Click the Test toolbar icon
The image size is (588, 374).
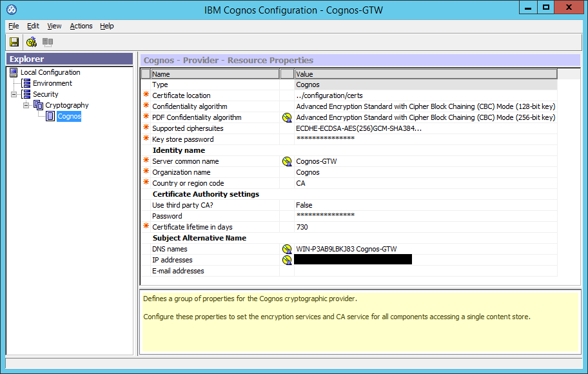click(x=32, y=42)
